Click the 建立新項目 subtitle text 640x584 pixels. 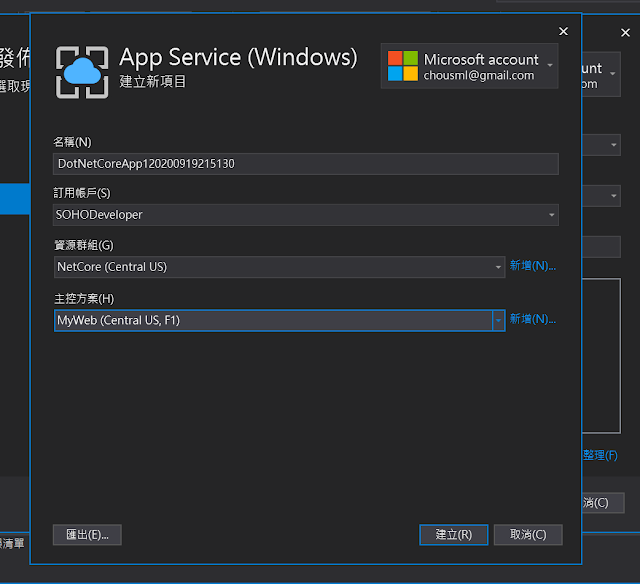pyautogui.click(x=153, y=82)
